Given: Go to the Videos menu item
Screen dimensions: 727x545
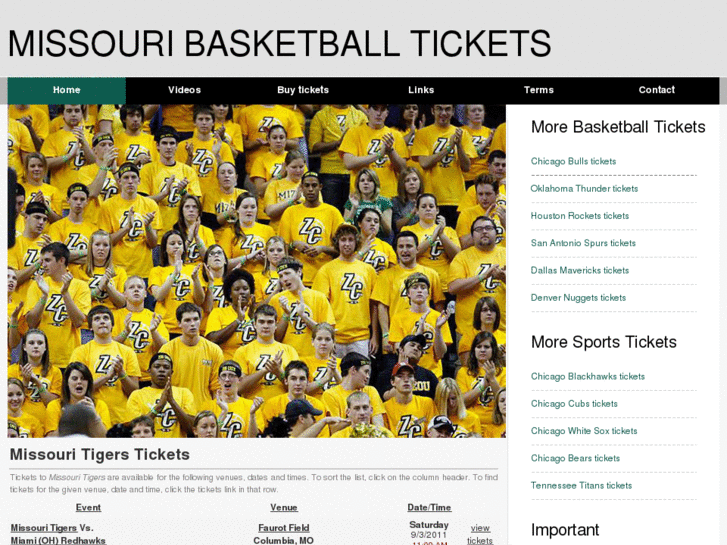Looking at the screenshot, I should 185,90.
